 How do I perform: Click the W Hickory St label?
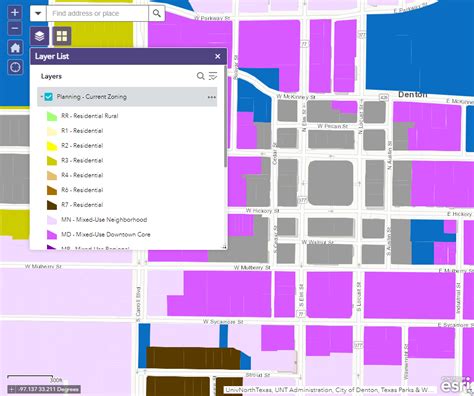tap(263, 211)
